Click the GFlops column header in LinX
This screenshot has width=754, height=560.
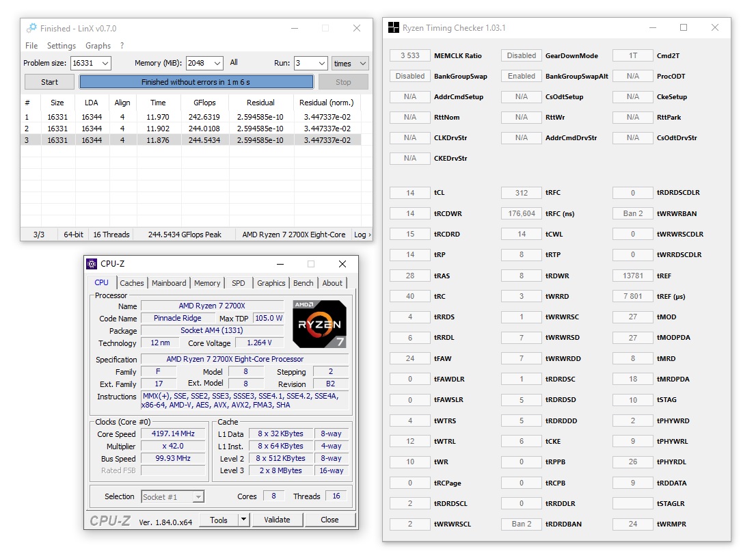tap(204, 103)
